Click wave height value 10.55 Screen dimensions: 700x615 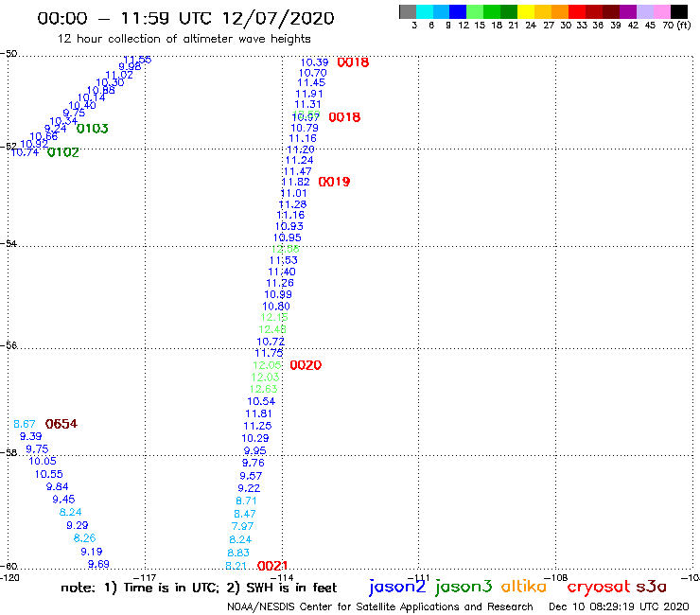coord(48,474)
